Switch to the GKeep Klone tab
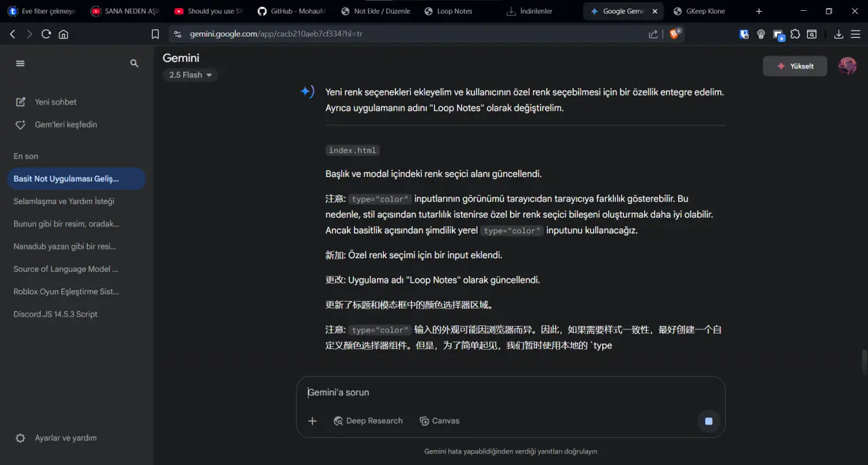 [x=707, y=12]
